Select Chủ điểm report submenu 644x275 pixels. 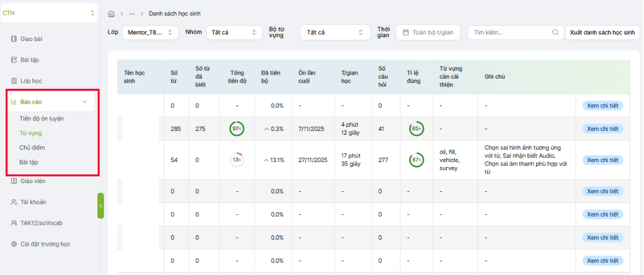[x=32, y=148]
